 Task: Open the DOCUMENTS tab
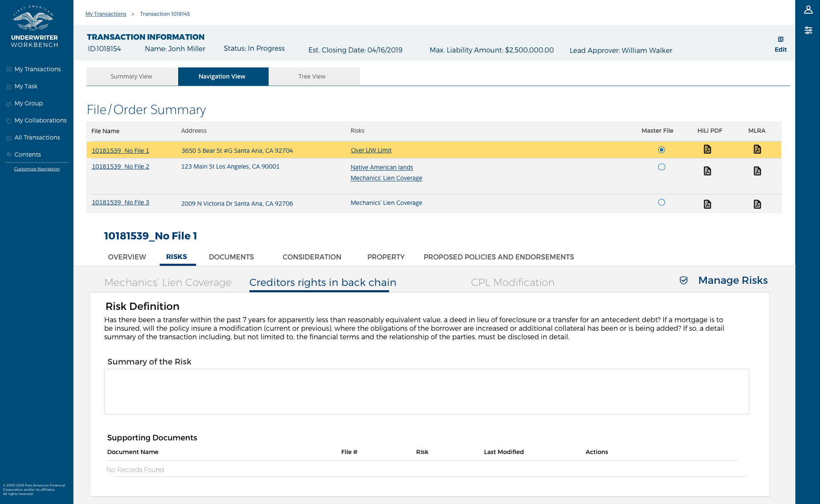231,257
